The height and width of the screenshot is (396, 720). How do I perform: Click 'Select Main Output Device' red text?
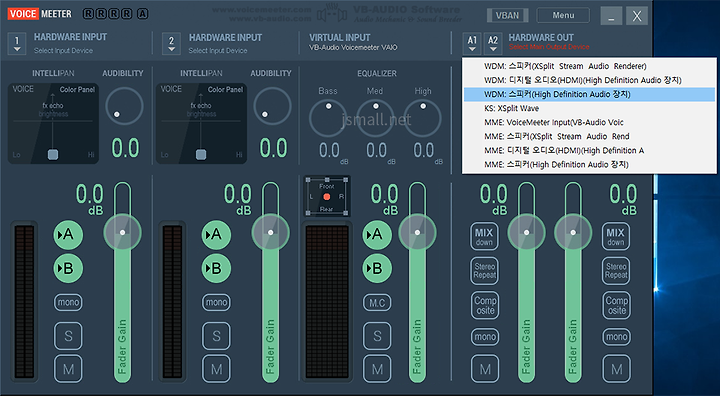point(549,47)
